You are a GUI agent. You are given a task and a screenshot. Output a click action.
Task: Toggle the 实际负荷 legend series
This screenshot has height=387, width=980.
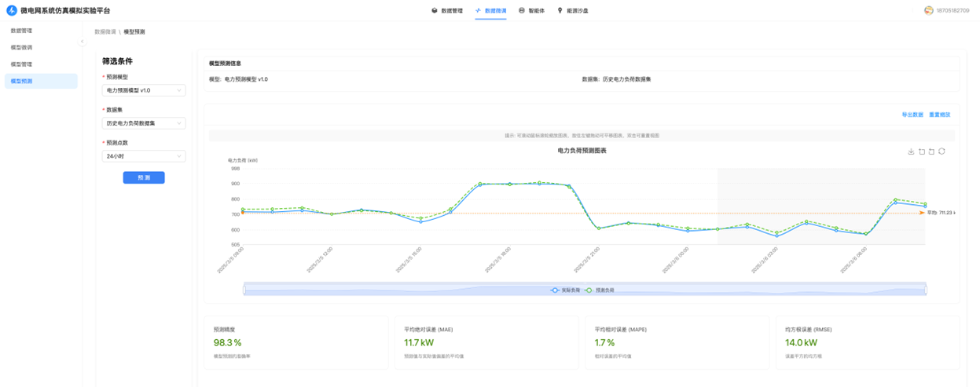pyautogui.click(x=566, y=290)
